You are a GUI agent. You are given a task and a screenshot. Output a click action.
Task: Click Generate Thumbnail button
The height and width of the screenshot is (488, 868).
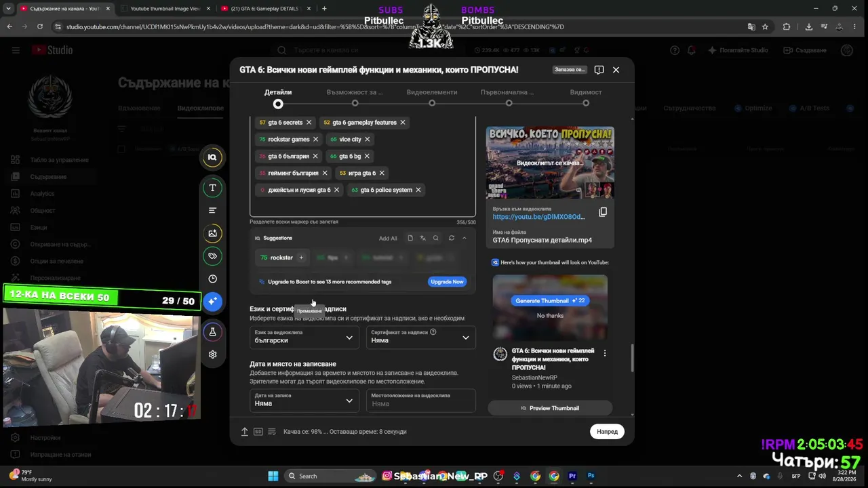tap(549, 301)
